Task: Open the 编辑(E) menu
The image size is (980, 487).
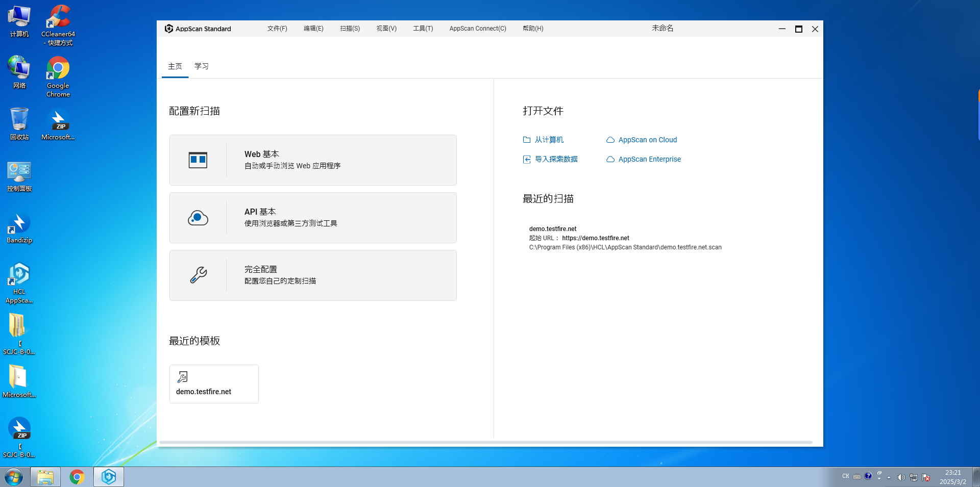Action: tap(313, 29)
